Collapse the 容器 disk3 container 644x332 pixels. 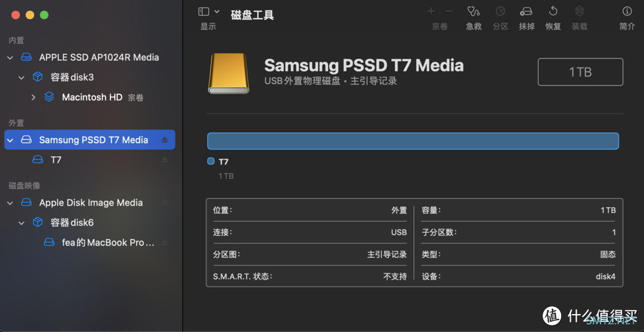(22, 77)
